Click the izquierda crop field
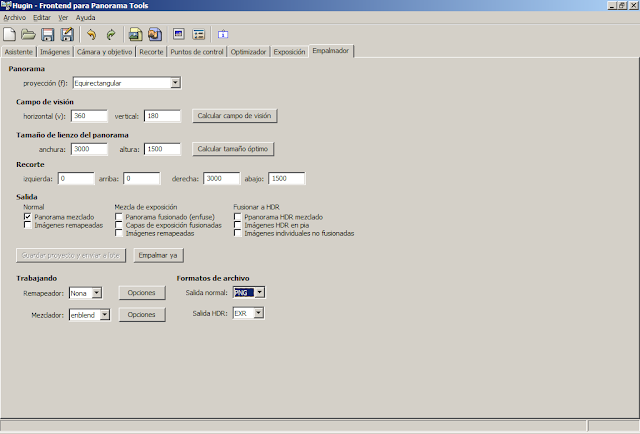This screenshot has width=640, height=434. (76, 178)
